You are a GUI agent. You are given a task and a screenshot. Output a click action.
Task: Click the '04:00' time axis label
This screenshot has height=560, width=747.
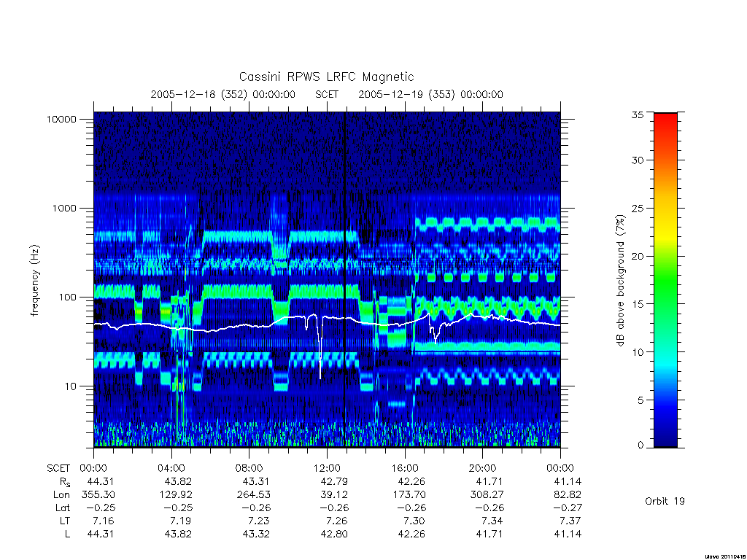pos(171,469)
